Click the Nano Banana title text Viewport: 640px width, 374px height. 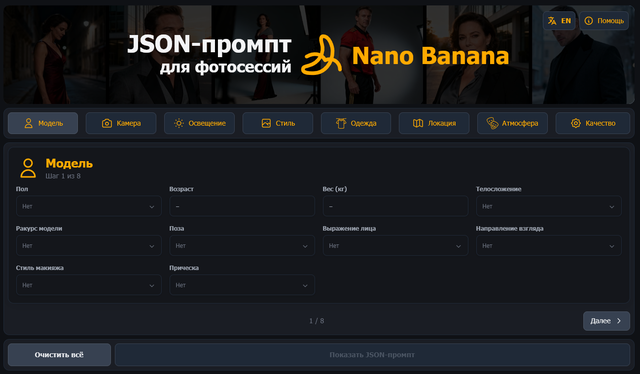coord(431,56)
